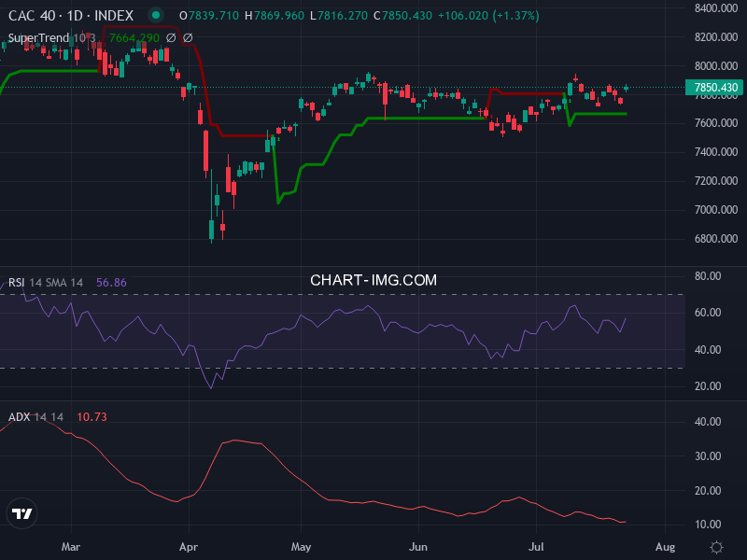Click current price label 7850.430
The image size is (747, 560).
pyautogui.click(x=714, y=87)
